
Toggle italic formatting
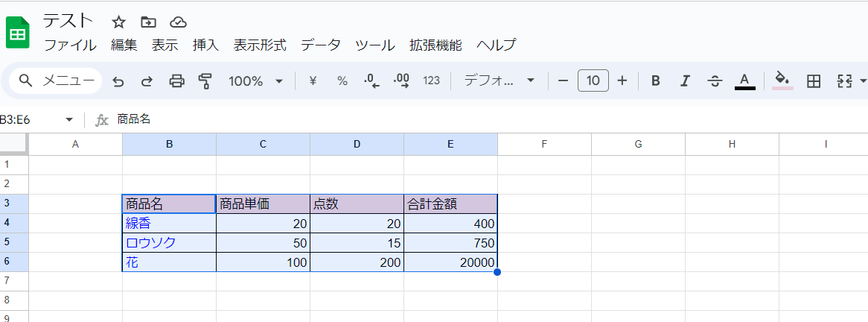coord(685,81)
